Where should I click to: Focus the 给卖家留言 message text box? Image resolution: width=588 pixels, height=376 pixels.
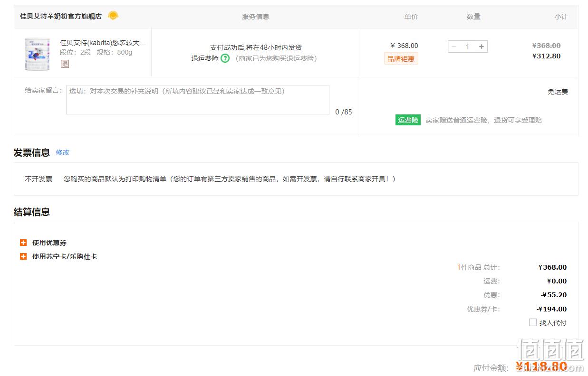pos(198,100)
